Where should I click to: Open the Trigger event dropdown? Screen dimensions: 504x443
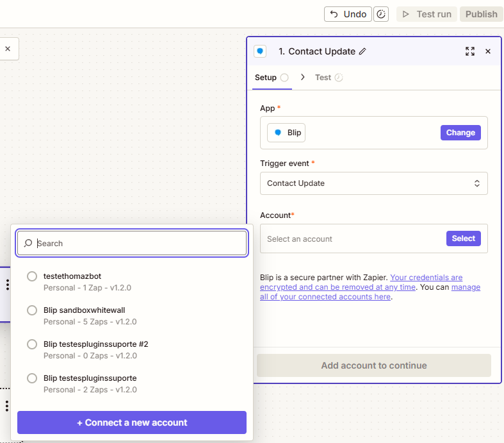click(x=374, y=183)
